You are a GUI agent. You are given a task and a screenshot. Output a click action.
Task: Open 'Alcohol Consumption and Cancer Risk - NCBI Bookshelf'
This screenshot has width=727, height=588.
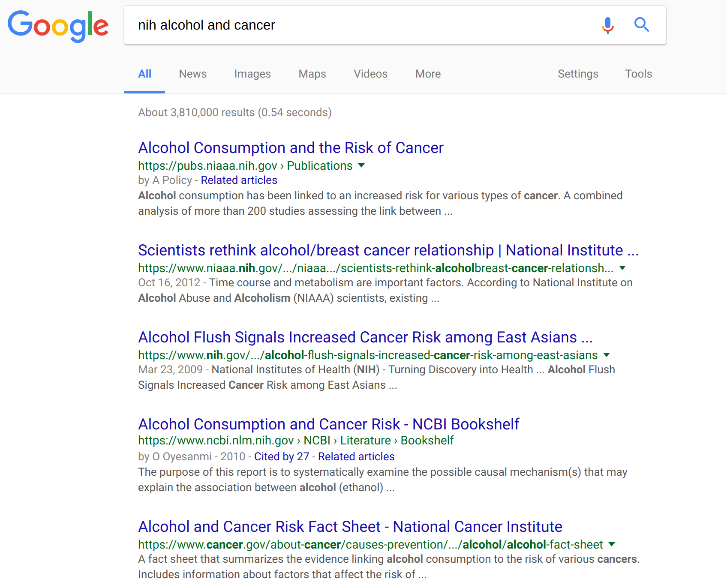tap(329, 424)
